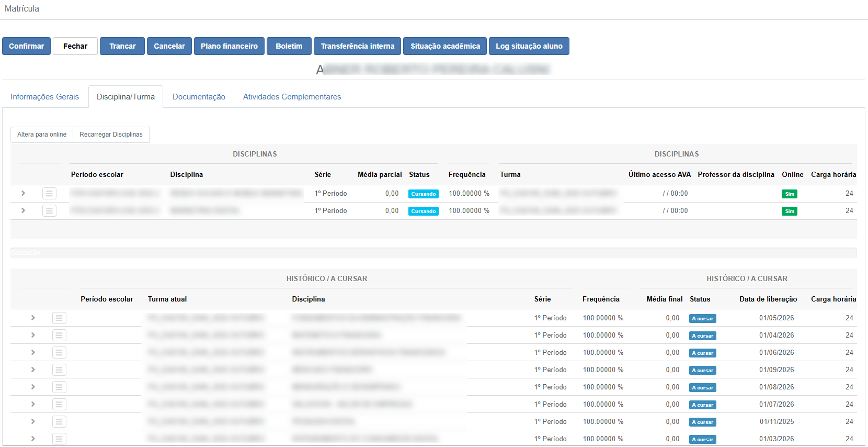This screenshot has height=447, width=868.
Task: Expand history row released 01/07/2026
Action: point(33,404)
